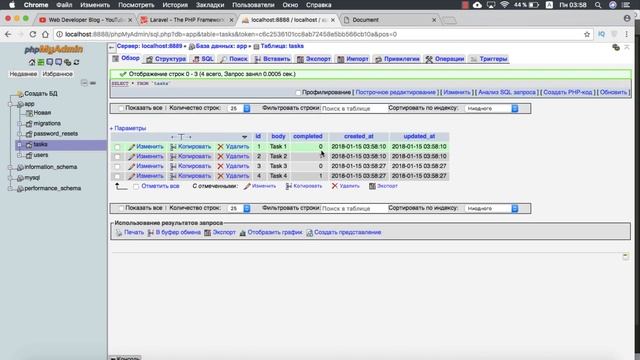
Task: Enable the 'Профилирование' checkbox
Action: 298,93
